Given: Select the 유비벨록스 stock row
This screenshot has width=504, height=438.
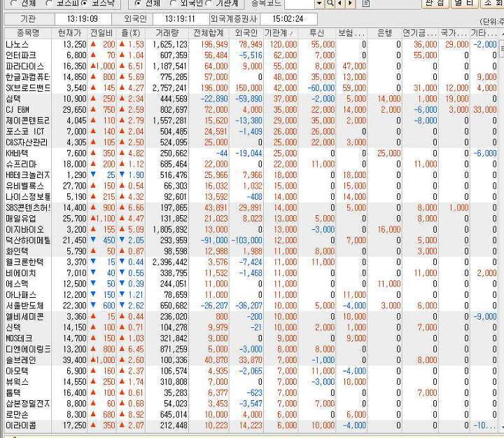Looking at the screenshot, I should (252, 186).
